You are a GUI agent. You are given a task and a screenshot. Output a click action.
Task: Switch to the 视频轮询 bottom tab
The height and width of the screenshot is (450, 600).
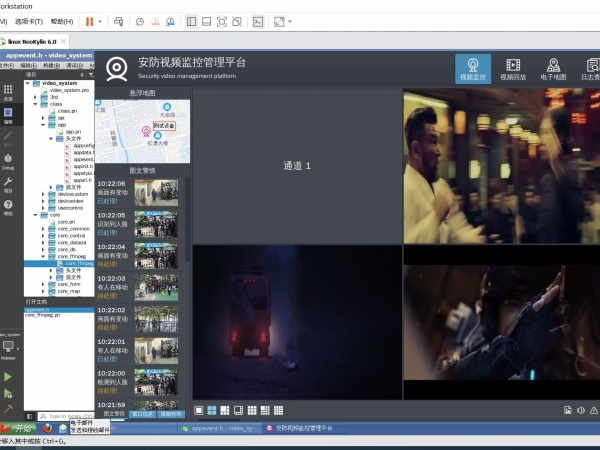point(171,413)
